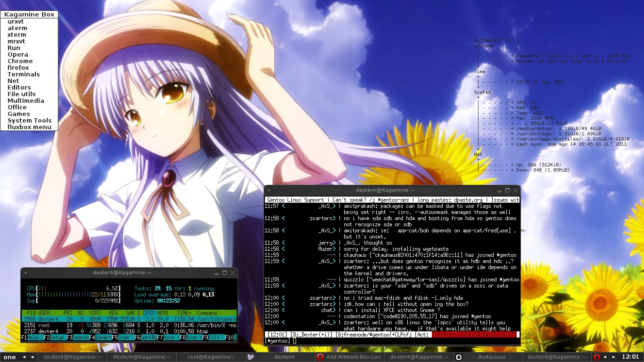Click the workspace name 'one' in toolbar
Screen dimensions: 644x362
coord(10,357)
